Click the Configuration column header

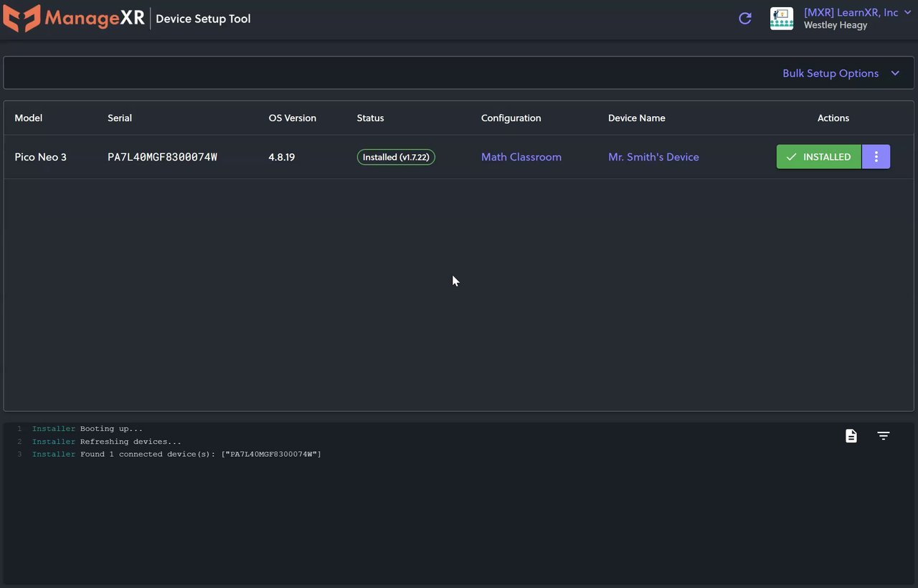coord(511,118)
